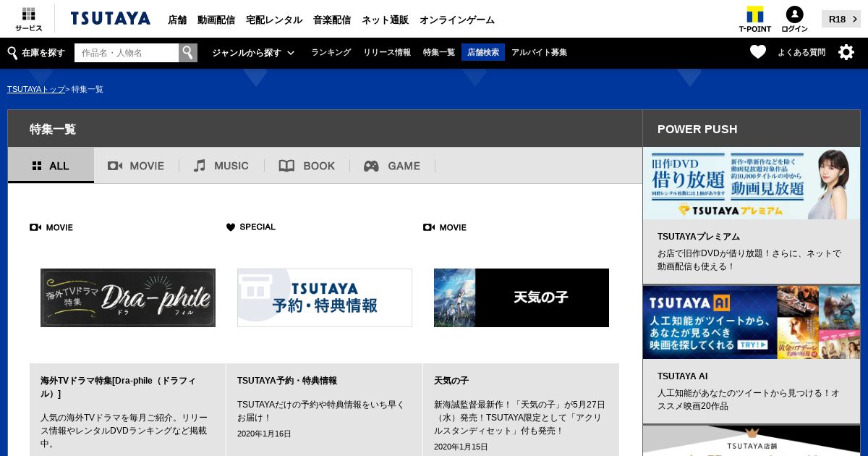Click MOVIE label above Dra-phile
868x456 pixels.
point(51,227)
